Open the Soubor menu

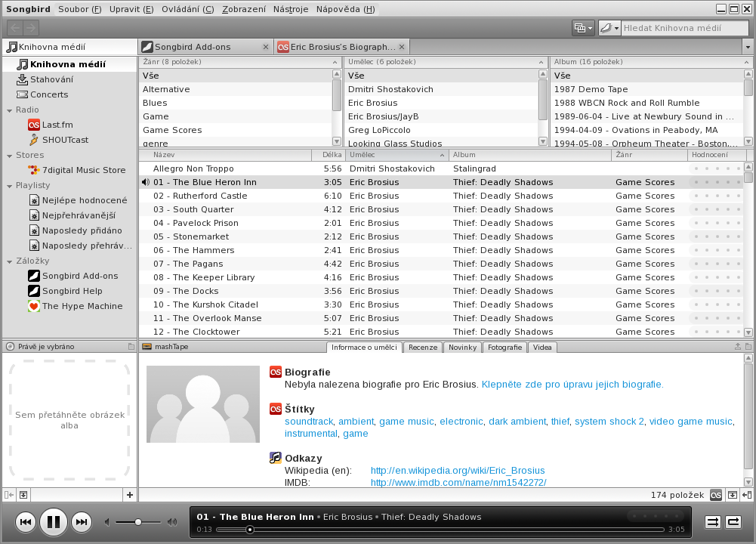pyautogui.click(x=79, y=9)
